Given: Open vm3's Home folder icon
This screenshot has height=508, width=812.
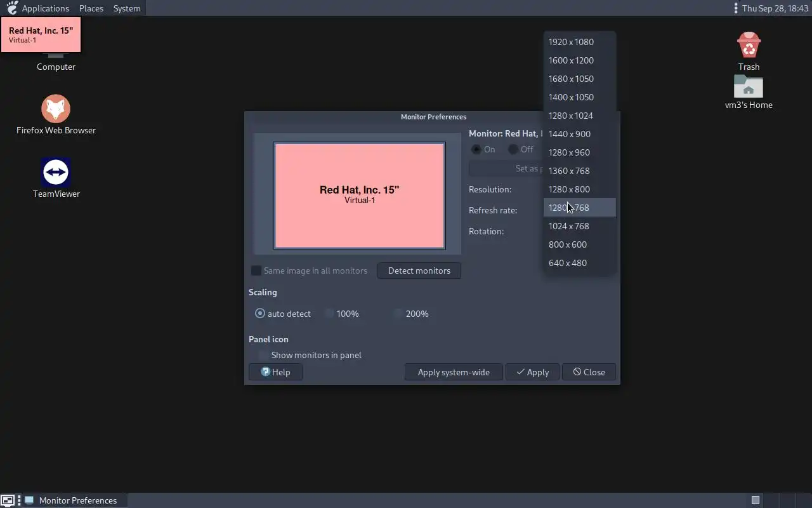Looking at the screenshot, I should click(749, 91).
